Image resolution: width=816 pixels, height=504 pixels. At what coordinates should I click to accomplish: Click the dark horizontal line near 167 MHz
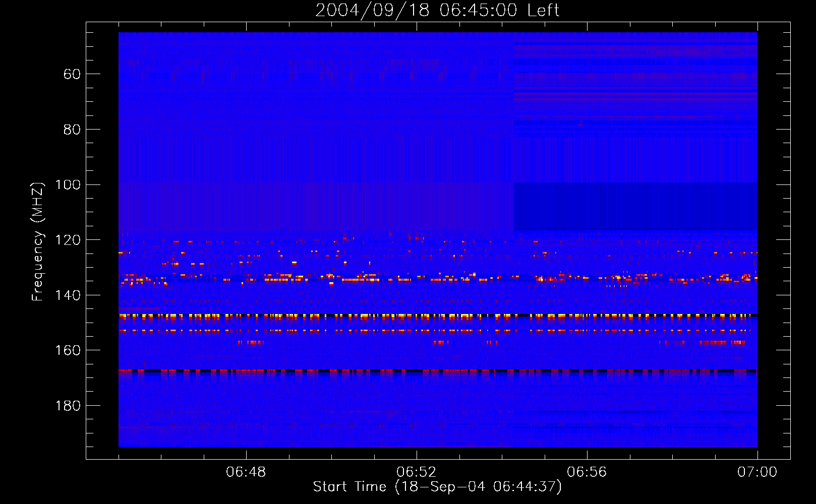(x=438, y=371)
